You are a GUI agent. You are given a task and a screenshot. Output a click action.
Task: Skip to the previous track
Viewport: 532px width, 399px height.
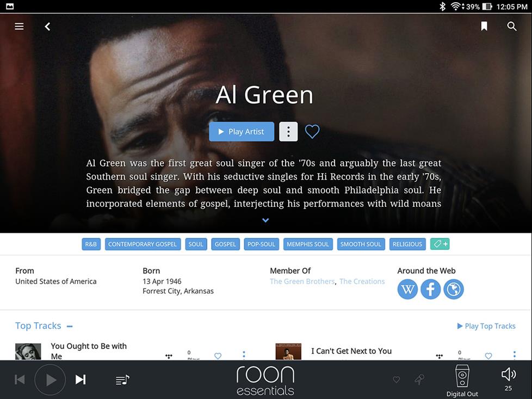tap(20, 379)
